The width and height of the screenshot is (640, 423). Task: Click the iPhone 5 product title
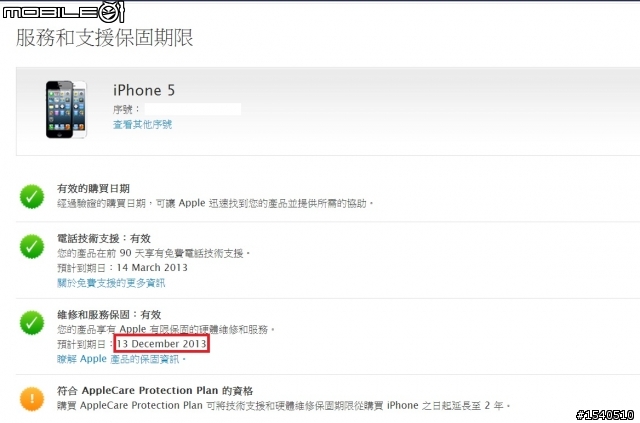click(144, 90)
